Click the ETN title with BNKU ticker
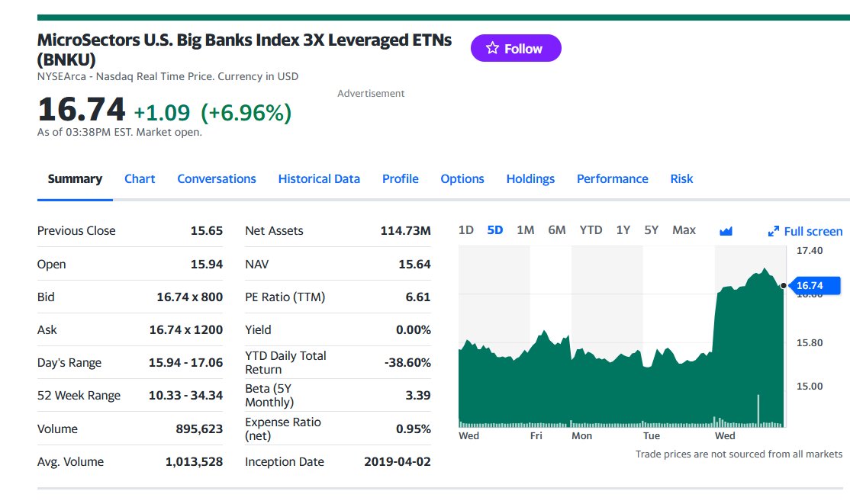Viewport: 850px width, 504px height. (244, 50)
